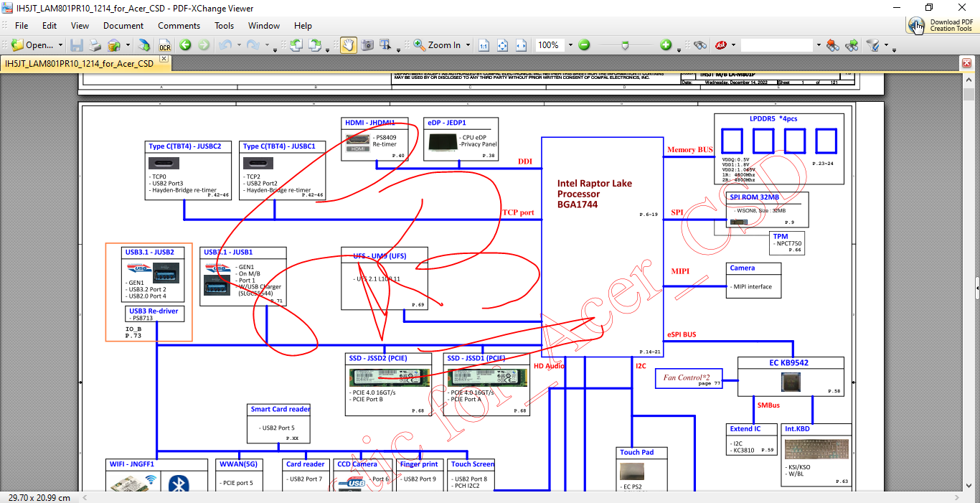The image size is (980, 503).
Task: Select the Text select tool
Action: pyautogui.click(x=386, y=44)
